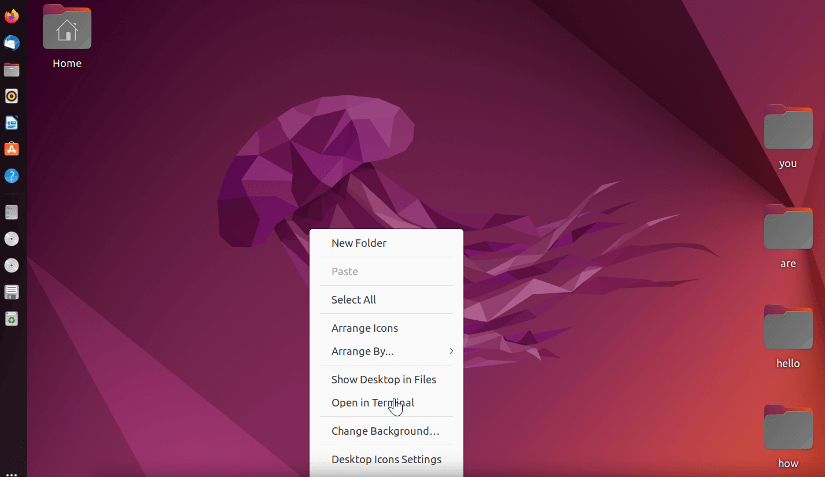Screen dimensions: 825x477
Task: Select the Home folder on desktop
Action: [67, 37]
